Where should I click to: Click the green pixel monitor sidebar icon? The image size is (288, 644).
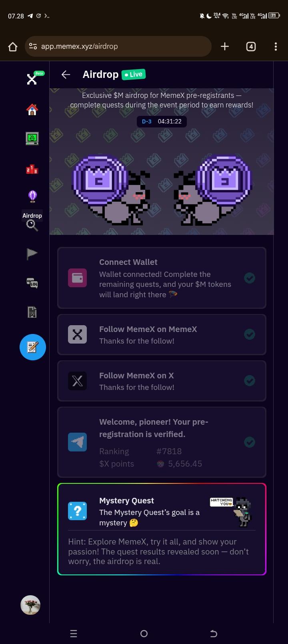pyautogui.click(x=32, y=139)
